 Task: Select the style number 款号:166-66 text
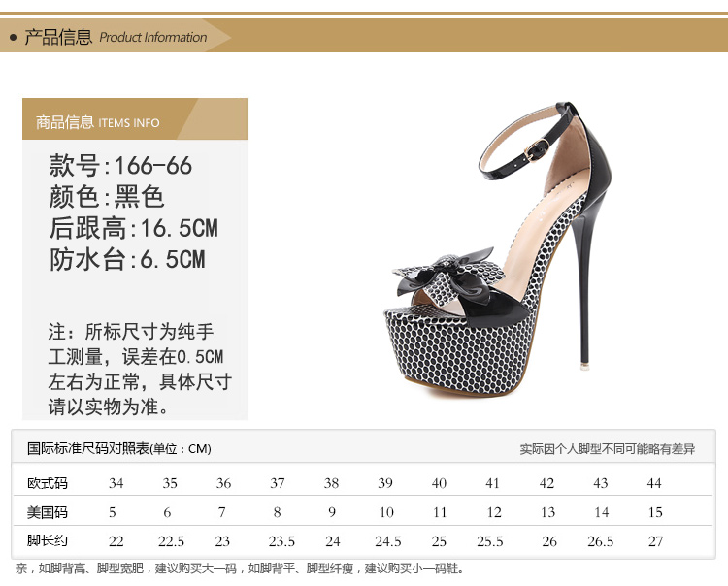[120, 166]
